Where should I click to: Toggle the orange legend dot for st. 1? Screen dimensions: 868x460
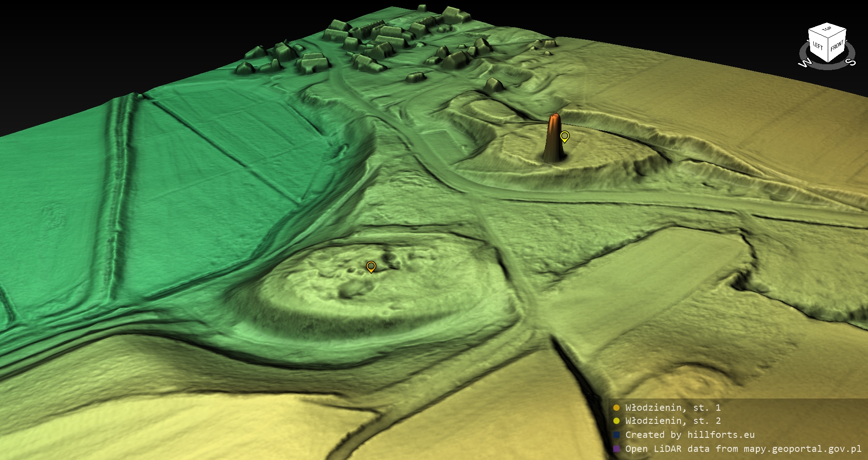coord(616,408)
